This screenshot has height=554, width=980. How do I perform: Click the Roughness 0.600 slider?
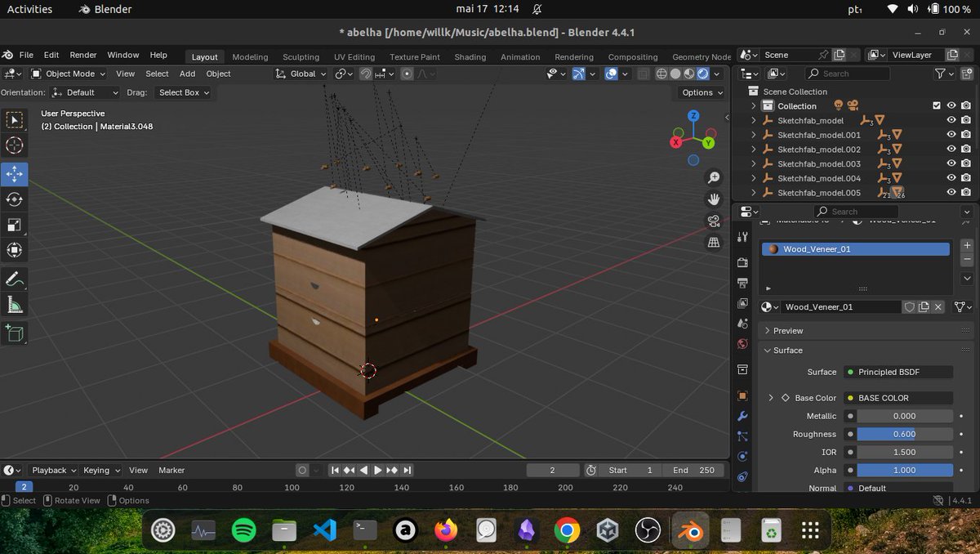point(905,434)
